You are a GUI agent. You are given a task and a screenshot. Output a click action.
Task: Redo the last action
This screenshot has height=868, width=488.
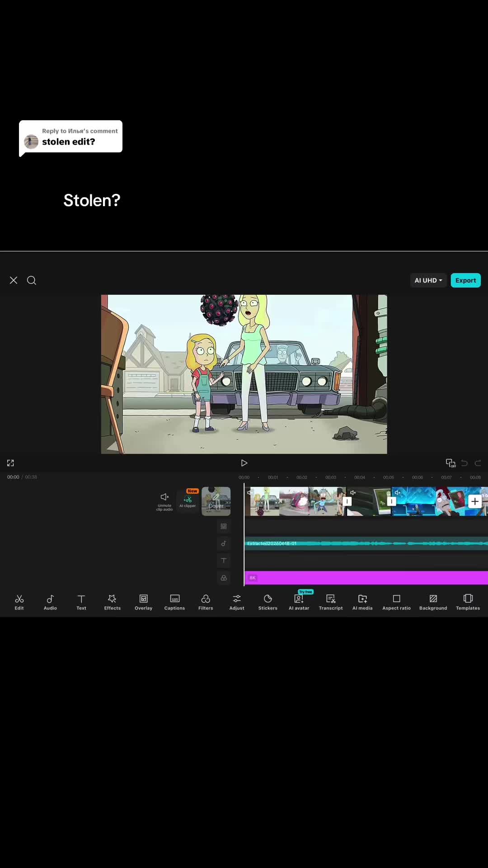[x=478, y=463]
